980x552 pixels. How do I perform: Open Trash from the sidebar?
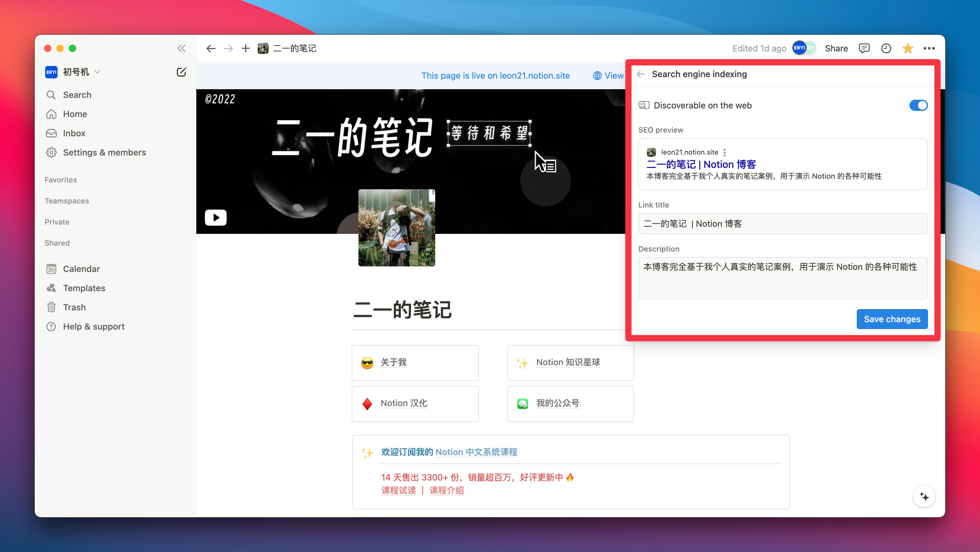tap(74, 307)
